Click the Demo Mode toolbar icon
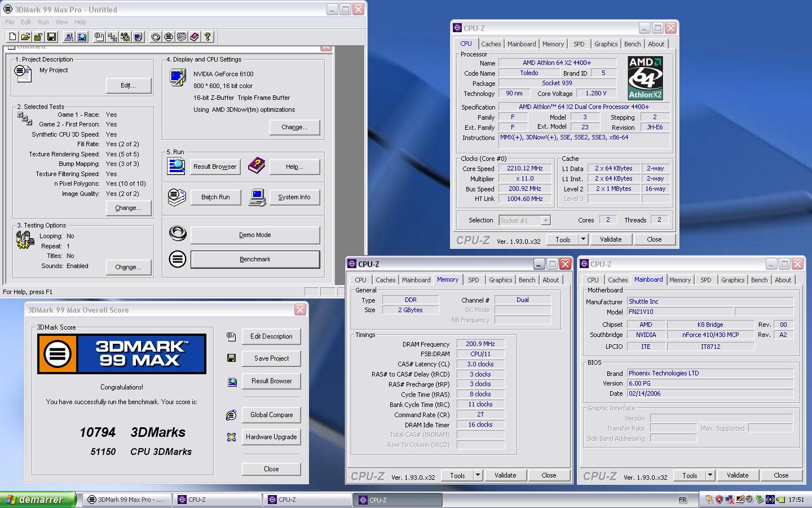 [156, 37]
